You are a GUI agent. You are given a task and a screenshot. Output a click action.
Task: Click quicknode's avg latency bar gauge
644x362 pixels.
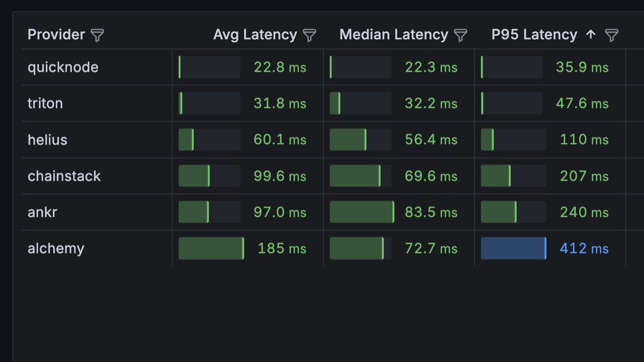pos(210,67)
